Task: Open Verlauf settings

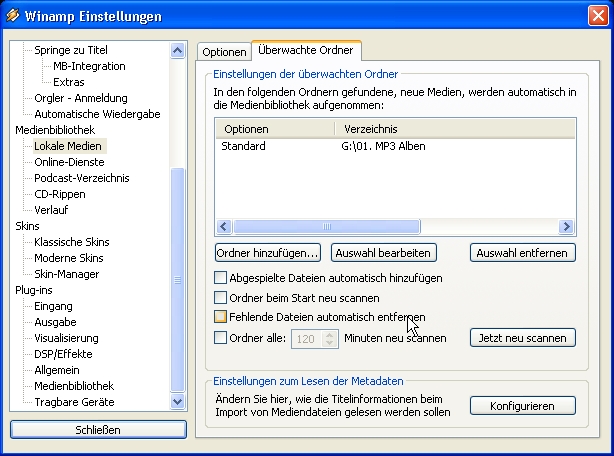Action: [x=51, y=210]
